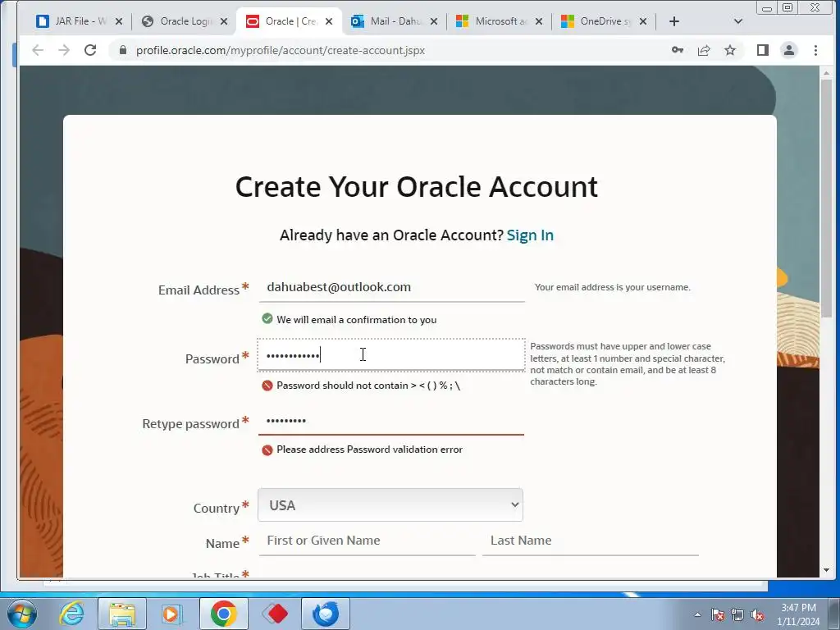Launch Internet Explorer from taskbar

72,614
